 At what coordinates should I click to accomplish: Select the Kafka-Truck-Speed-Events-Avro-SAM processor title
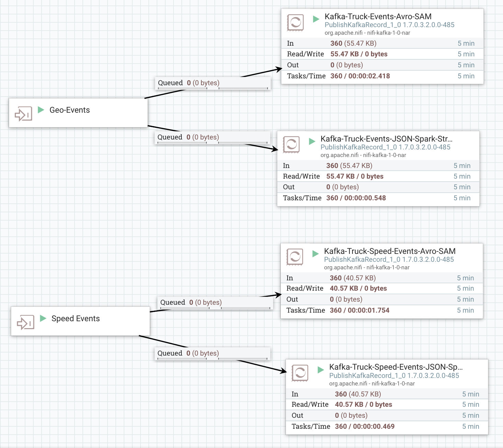[x=390, y=251]
